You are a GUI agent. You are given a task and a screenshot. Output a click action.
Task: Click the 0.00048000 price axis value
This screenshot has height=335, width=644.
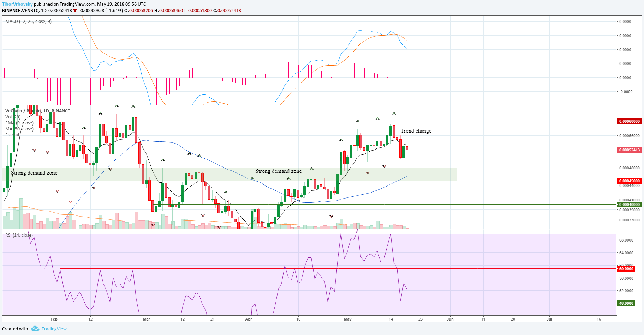pyautogui.click(x=630, y=168)
